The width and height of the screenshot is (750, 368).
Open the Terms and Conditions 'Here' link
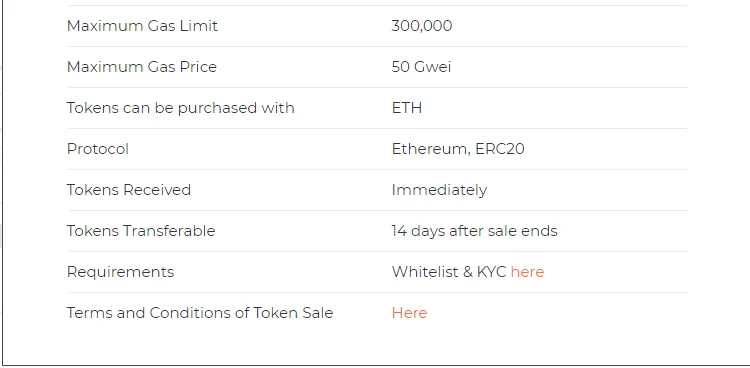[x=409, y=313]
